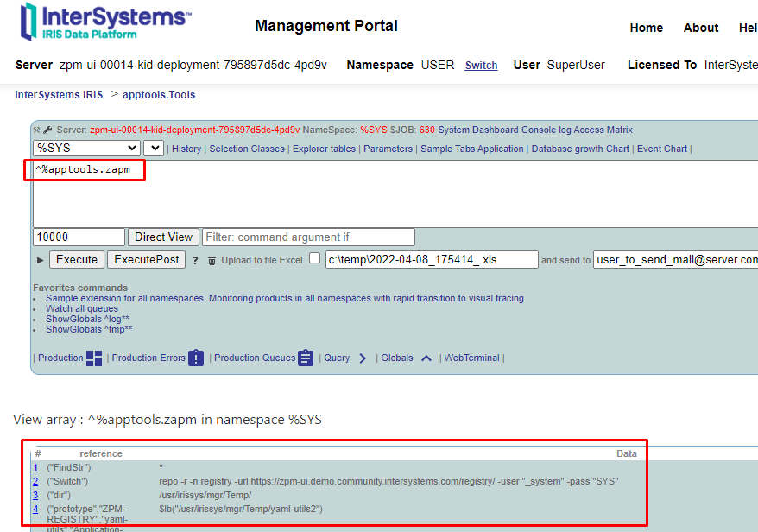Image resolution: width=758 pixels, height=532 pixels.
Task: Click the Direct View button
Action: (x=163, y=237)
